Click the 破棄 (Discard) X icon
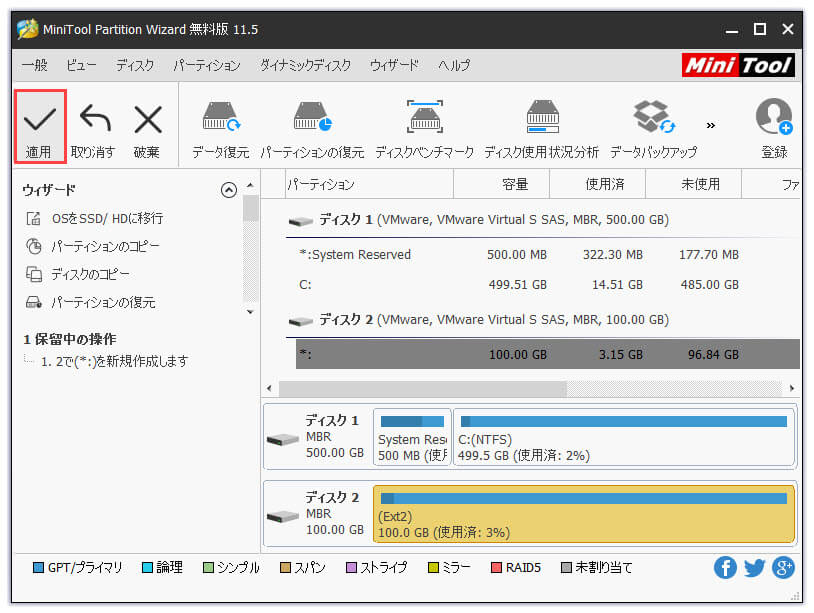Screen dimensions: 814x613 click(x=147, y=122)
